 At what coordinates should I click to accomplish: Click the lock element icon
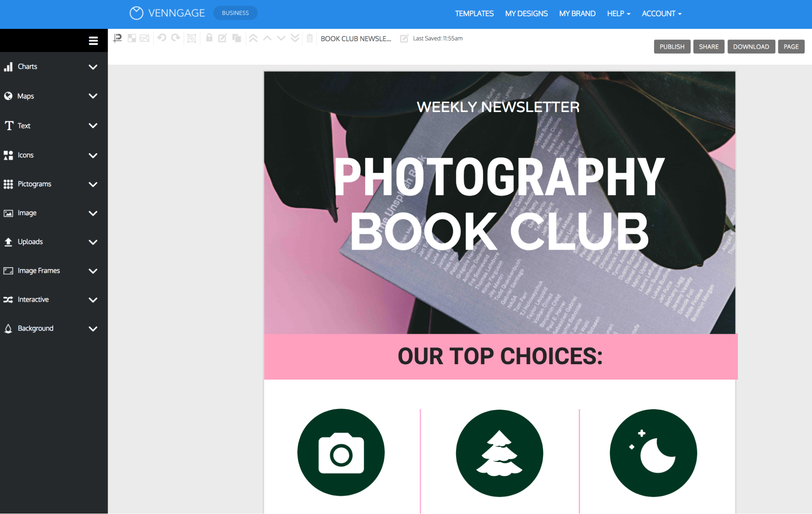click(210, 38)
